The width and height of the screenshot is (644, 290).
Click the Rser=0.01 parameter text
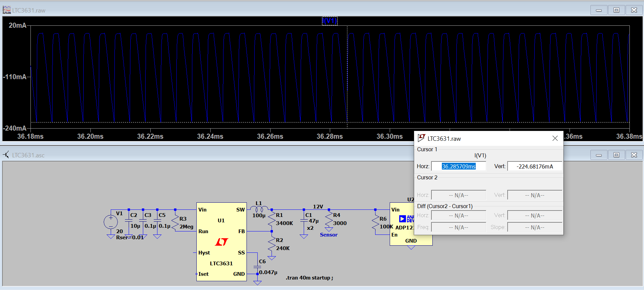tap(130, 237)
